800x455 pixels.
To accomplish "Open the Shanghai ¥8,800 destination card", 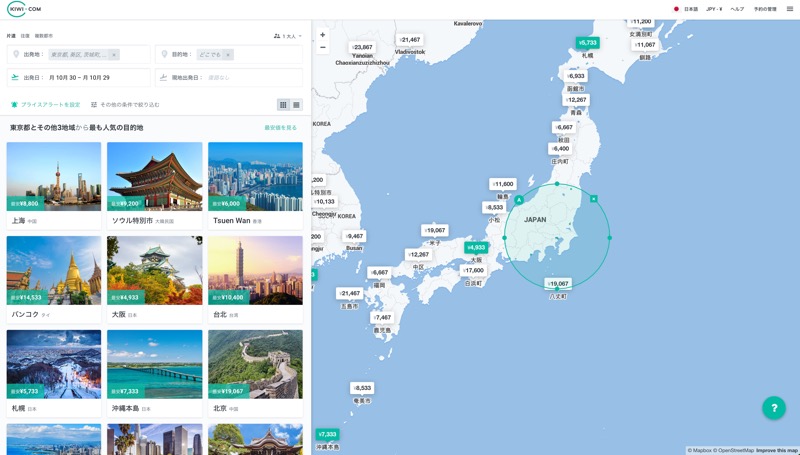I will coord(54,186).
